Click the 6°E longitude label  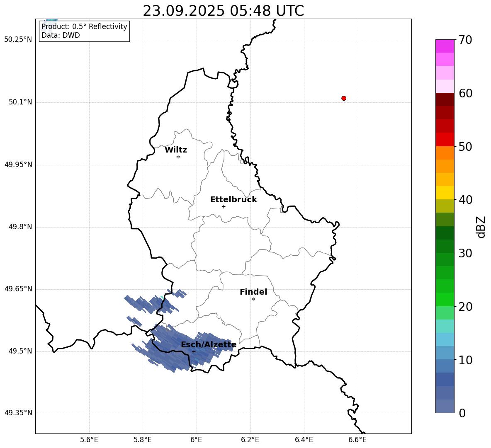tap(196, 440)
